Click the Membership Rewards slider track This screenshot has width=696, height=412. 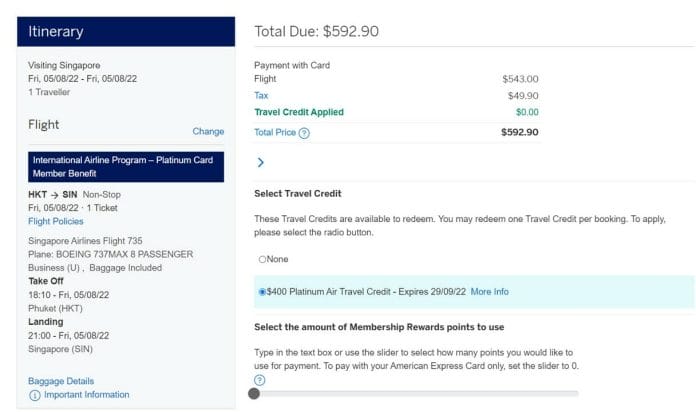click(416, 393)
